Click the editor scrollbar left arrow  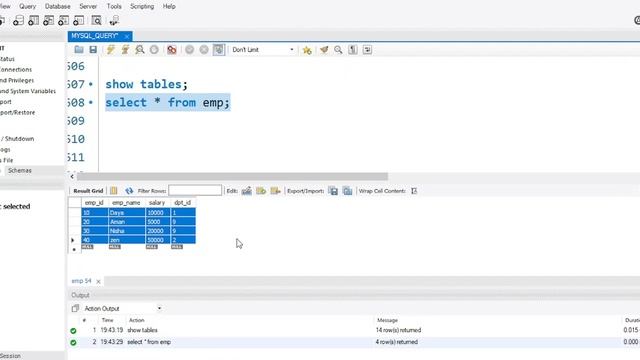[72, 176]
